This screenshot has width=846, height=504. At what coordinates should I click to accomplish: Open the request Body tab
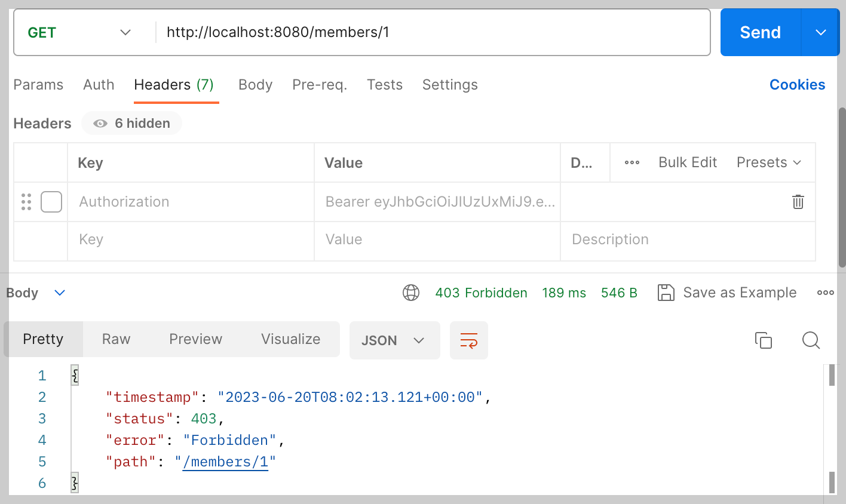[x=255, y=85]
